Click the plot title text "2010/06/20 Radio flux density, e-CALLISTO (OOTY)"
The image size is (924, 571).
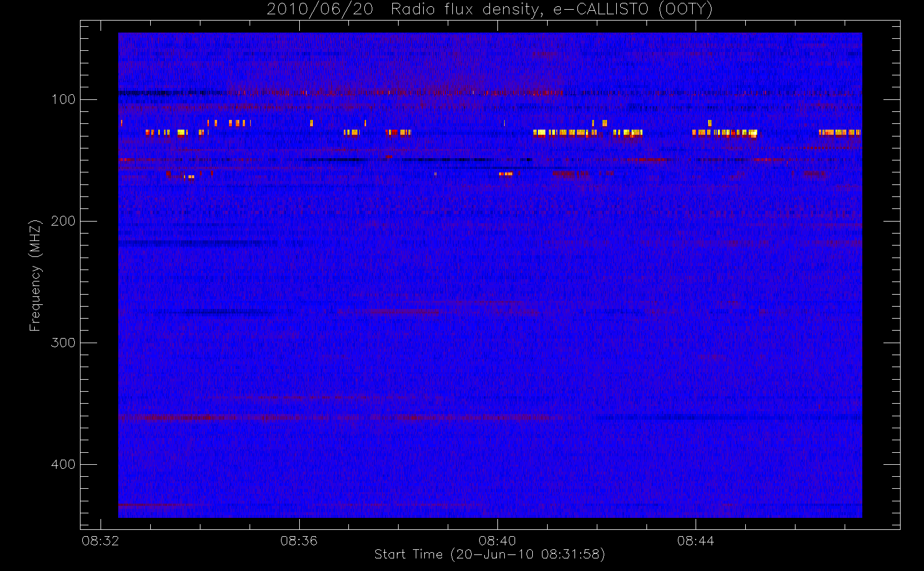490,10
